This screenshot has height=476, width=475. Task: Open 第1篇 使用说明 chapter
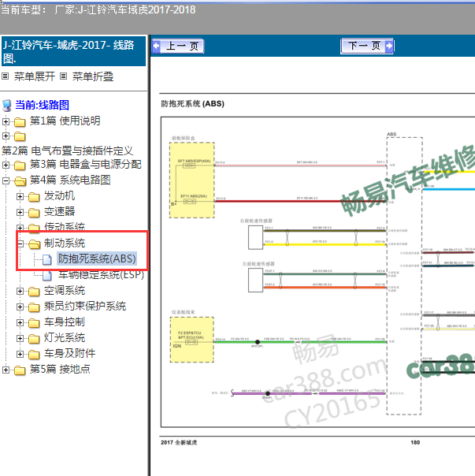pyautogui.click(x=65, y=121)
